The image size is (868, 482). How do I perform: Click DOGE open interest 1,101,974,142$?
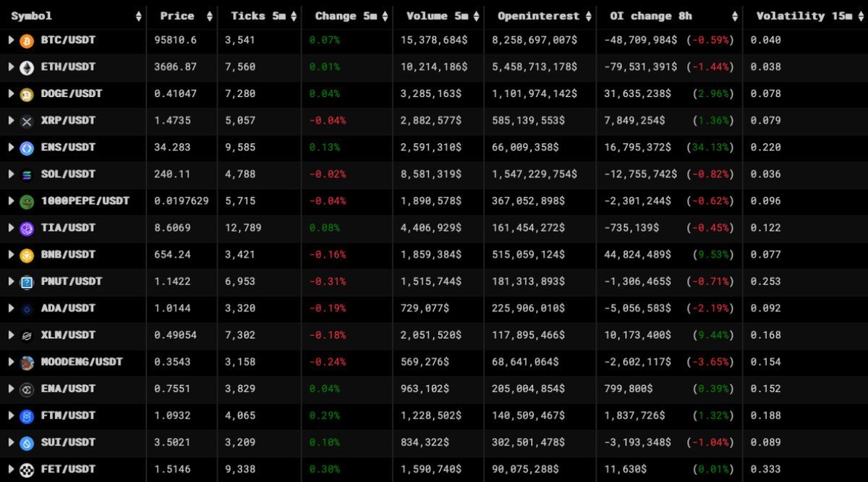tap(535, 93)
